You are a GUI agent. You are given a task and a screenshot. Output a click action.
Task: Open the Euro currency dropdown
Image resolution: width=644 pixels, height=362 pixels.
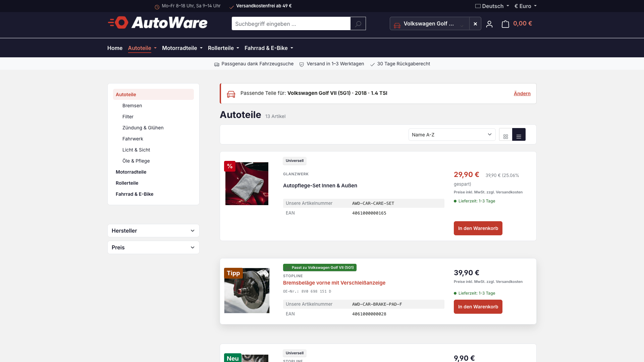525,6
